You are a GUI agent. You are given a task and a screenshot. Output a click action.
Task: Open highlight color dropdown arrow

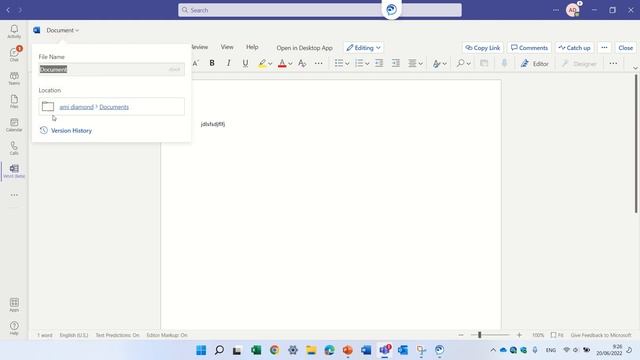point(270,64)
